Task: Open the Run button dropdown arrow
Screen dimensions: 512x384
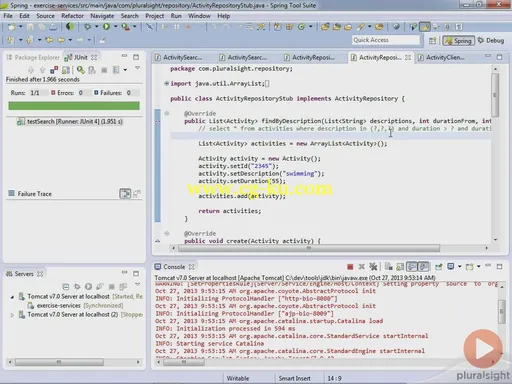Action: coord(115,27)
